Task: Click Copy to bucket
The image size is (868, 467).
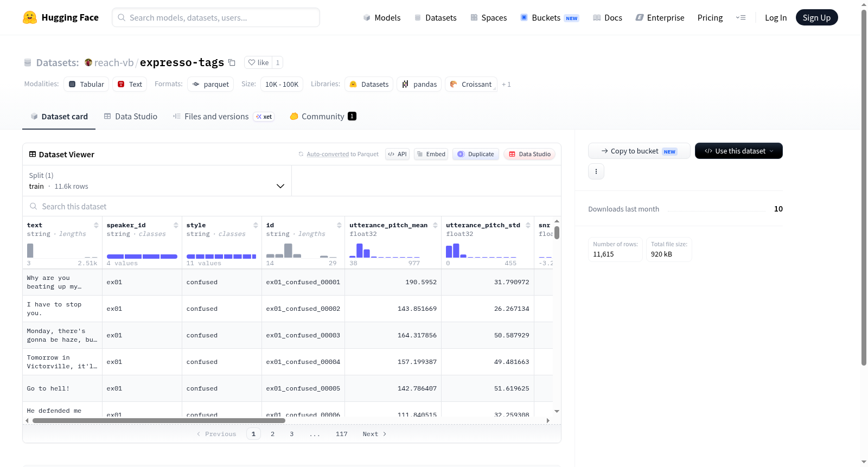Action: click(639, 151)
